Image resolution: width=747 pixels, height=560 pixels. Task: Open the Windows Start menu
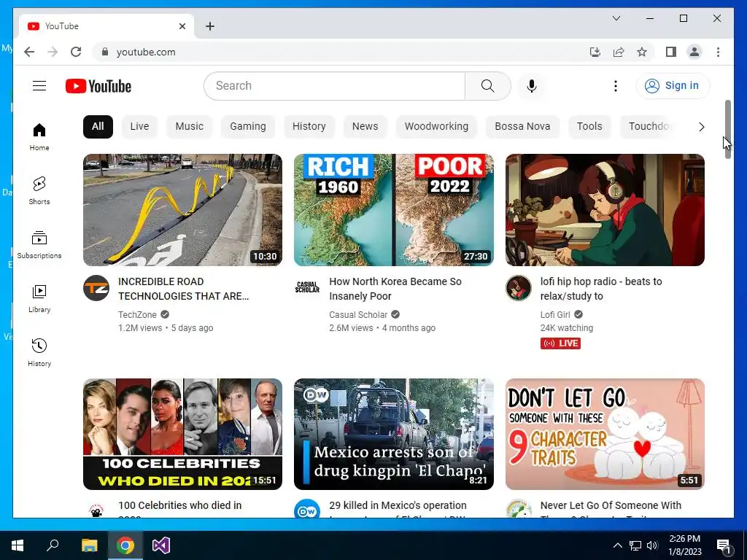click(x=18, y=545)
